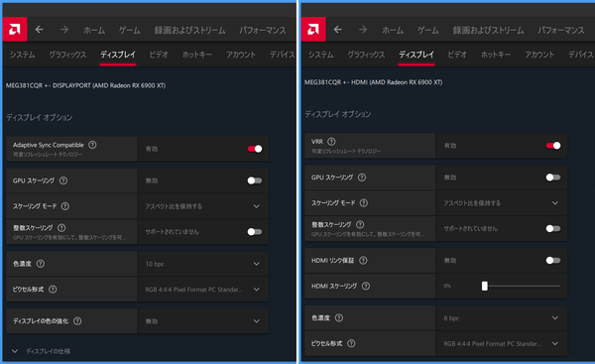
Task: Open help icon for HDMI スケーリング
Action: pyautogui.click(x=366, y=286)
